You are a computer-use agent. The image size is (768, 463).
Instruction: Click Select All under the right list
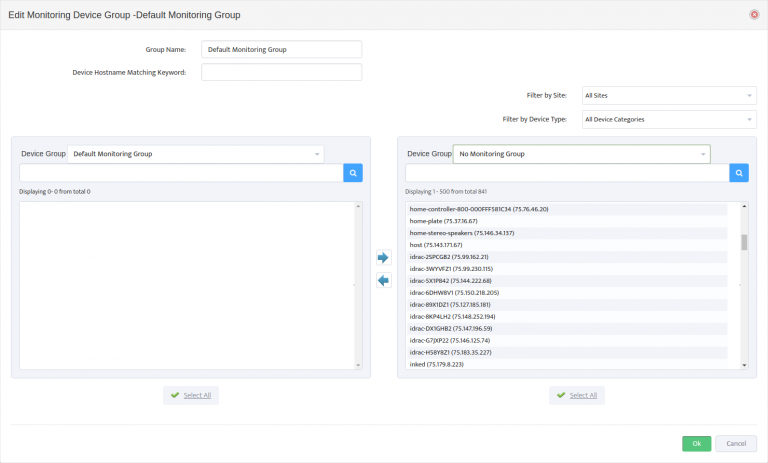click(x=577, y=395)
